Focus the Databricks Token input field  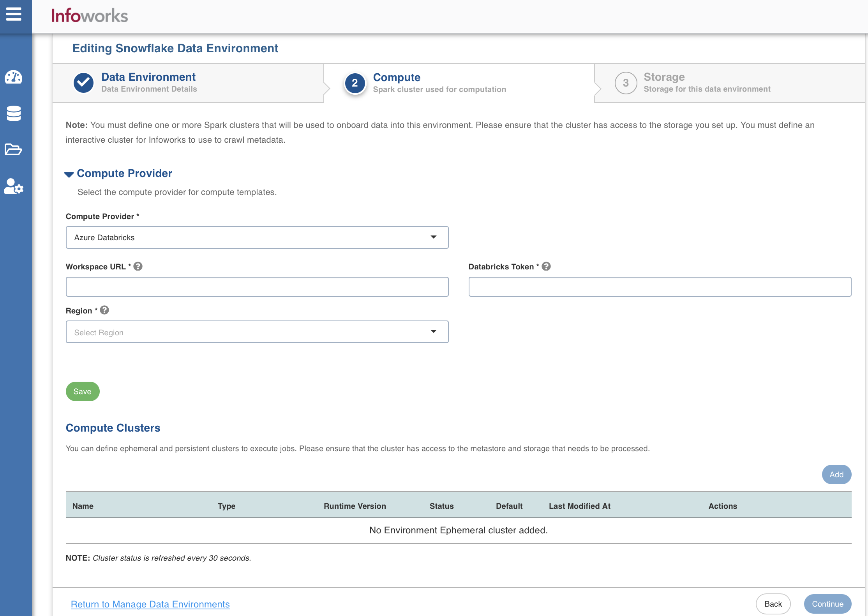(660, 287)
